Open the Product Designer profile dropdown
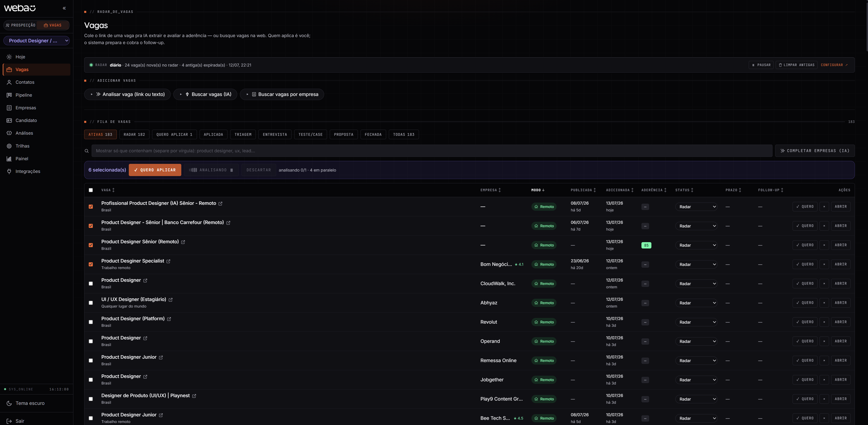Image resolution: width=868 pixels, height=425 pixels. (36, 41)
